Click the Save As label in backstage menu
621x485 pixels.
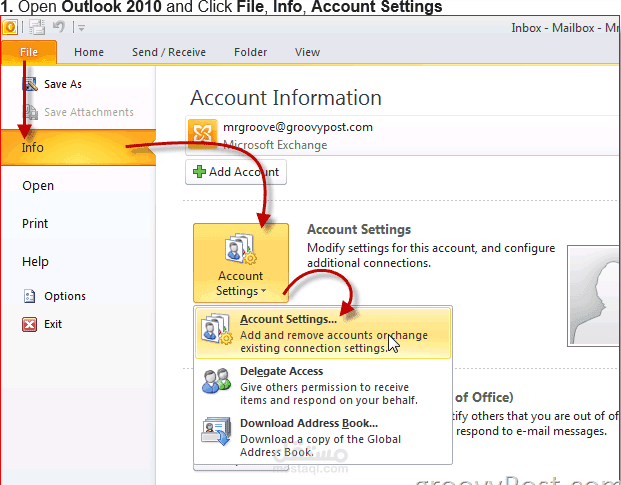[63, 84]
